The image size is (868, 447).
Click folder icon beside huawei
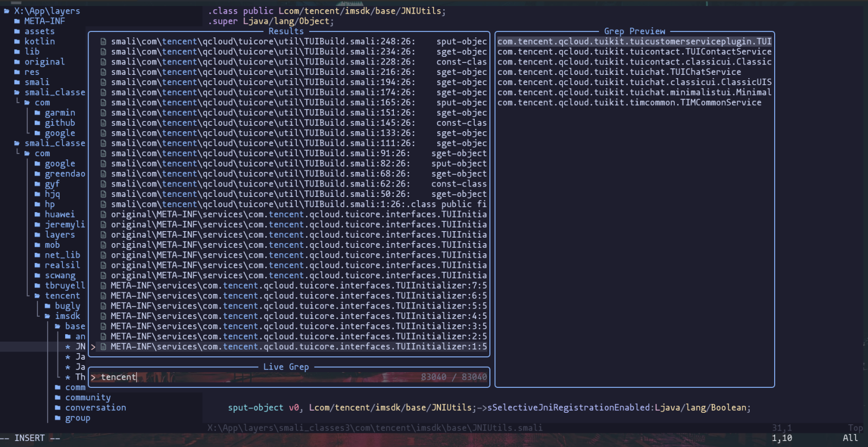tap(37, 215)
